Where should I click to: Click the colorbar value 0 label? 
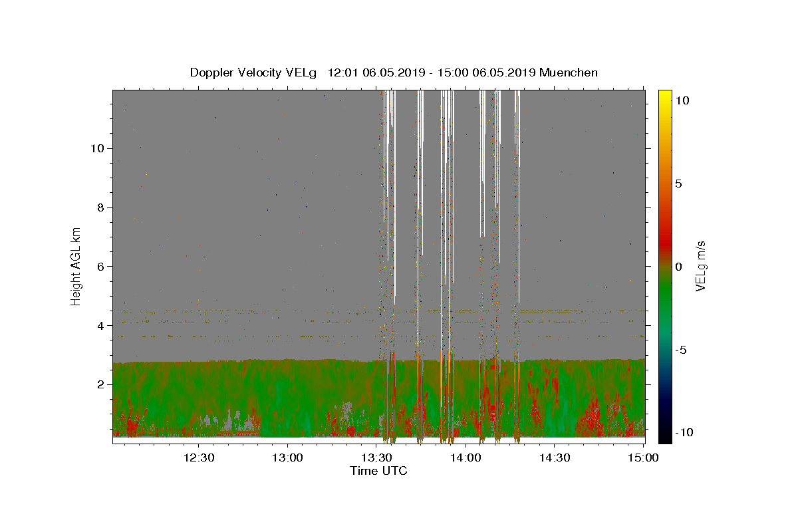point(678,267)
